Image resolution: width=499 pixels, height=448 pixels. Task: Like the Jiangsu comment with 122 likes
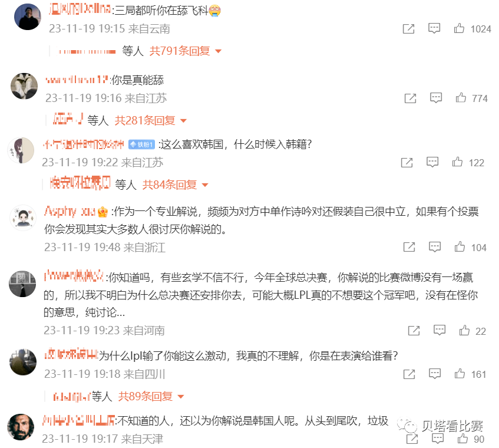(x=457, y=162)
